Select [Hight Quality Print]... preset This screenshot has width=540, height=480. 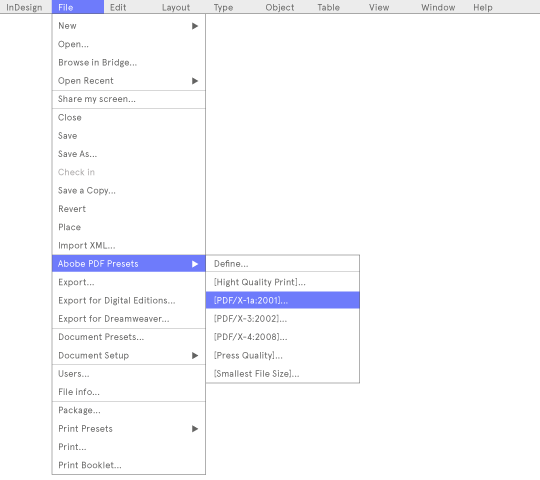[x=282, y=282]
